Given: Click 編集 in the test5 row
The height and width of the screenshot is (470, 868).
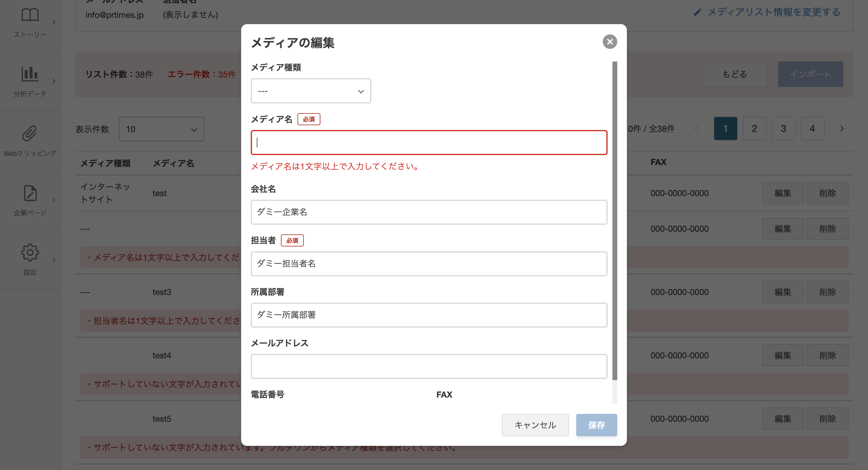Looking at the screenshot, I should point(783,419).
